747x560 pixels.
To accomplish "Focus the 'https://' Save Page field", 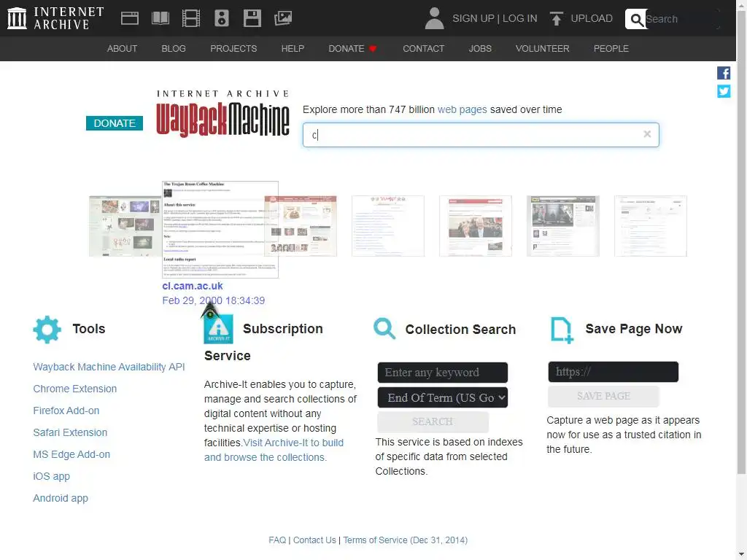I will [x=613, y=372].
